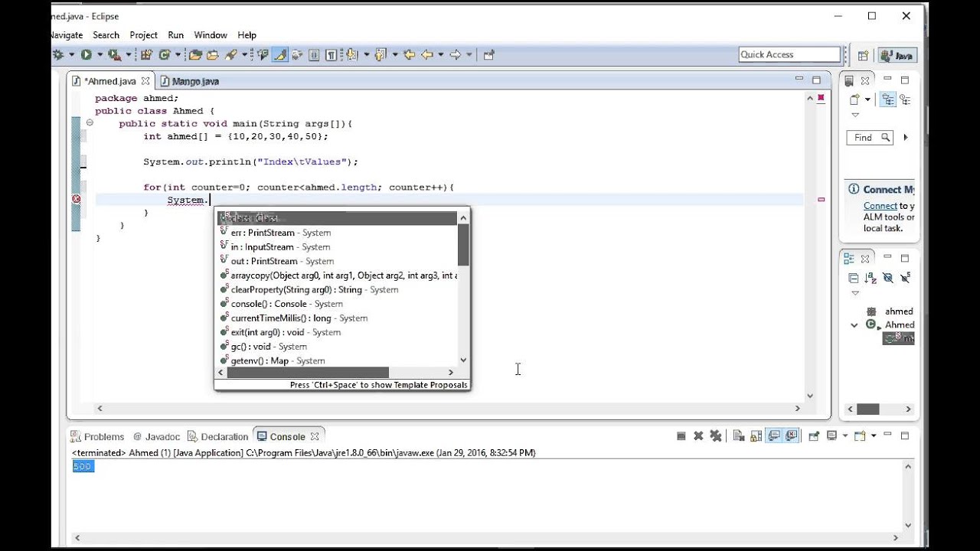Click the error marker in editor gutter
The height and width of the screenshot is (551, 980).
click(x=76, y=199)
